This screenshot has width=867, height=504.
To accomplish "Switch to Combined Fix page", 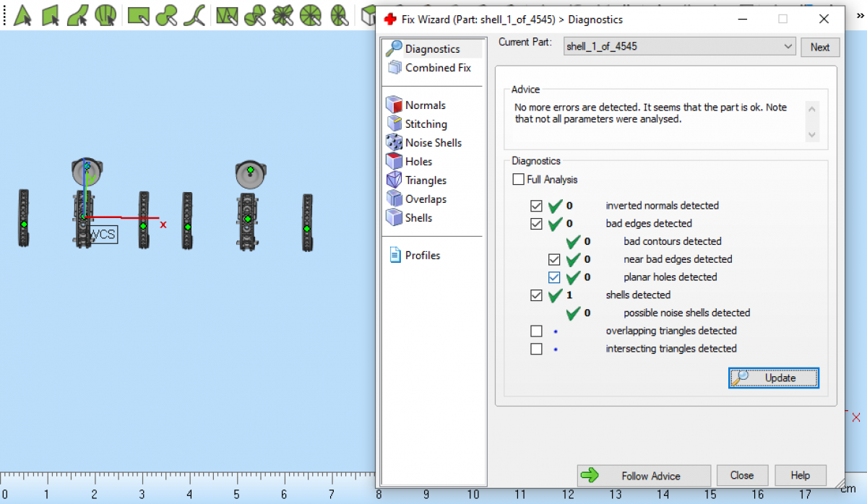I will (x=437, y=68).
